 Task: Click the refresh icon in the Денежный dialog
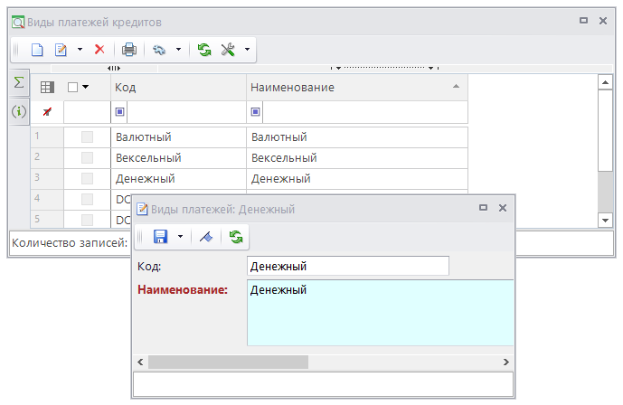(x=235, y=237)
